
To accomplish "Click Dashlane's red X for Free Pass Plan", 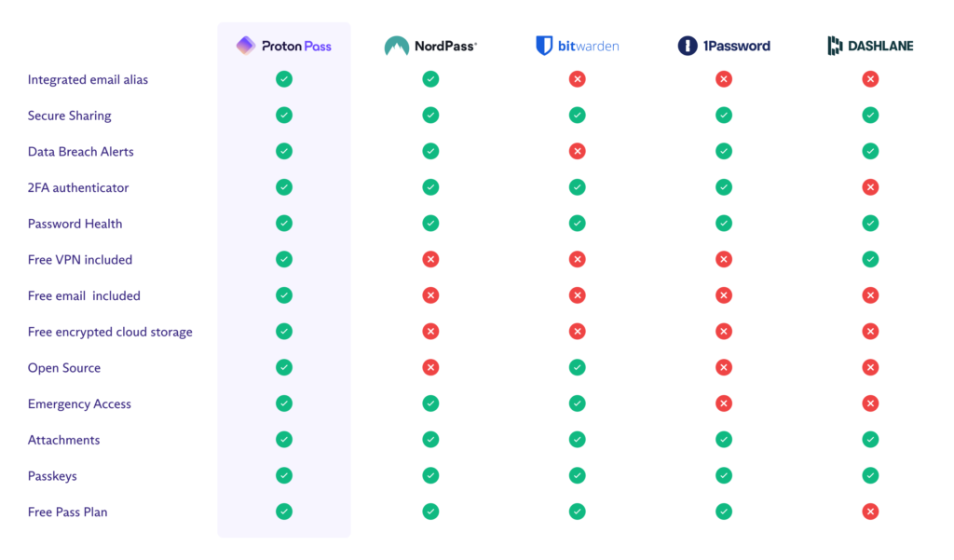I will [871, 512].
